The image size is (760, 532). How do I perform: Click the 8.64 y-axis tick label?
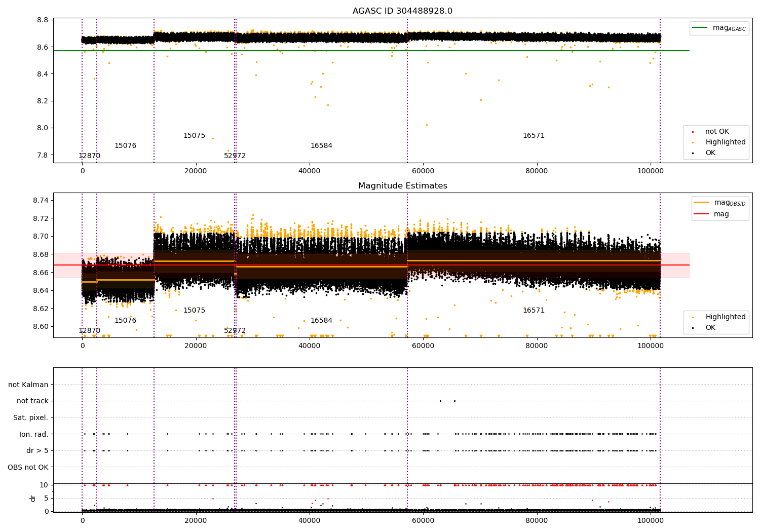41,290
